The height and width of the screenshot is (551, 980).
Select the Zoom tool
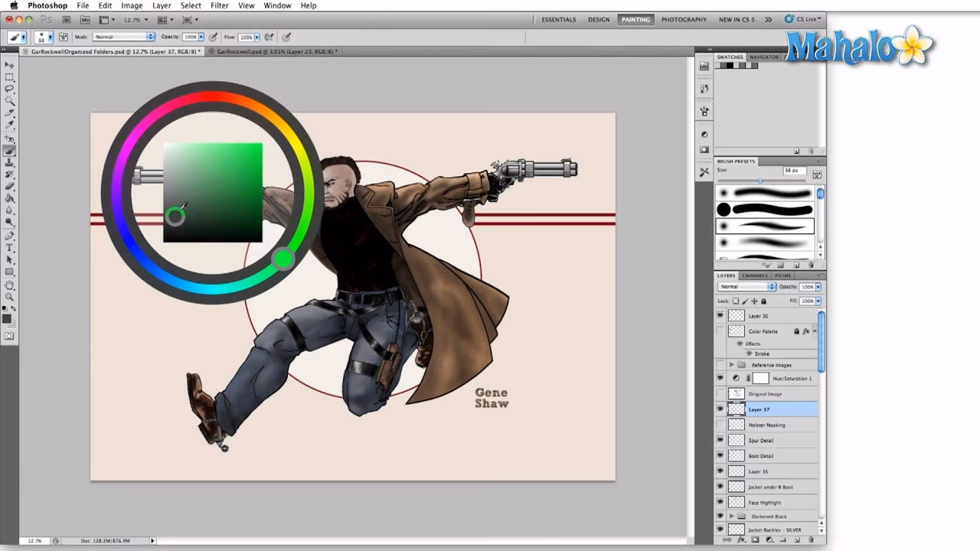click(10, 297)
